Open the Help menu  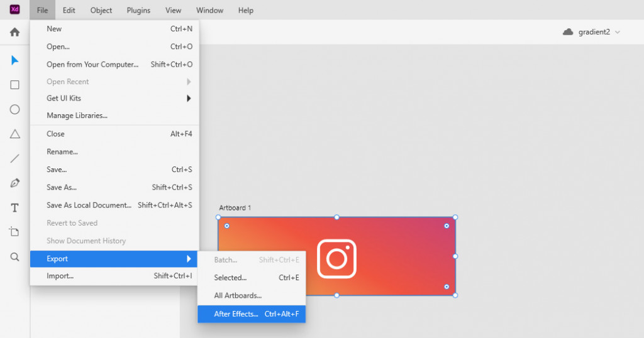246,10
